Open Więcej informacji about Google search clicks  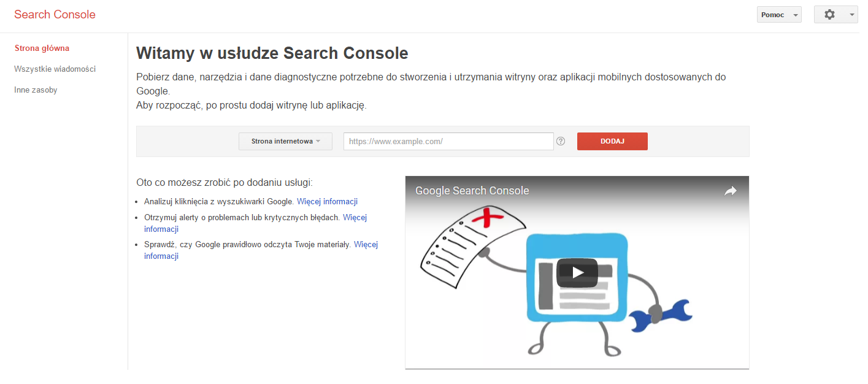click(x=327, y=201)
